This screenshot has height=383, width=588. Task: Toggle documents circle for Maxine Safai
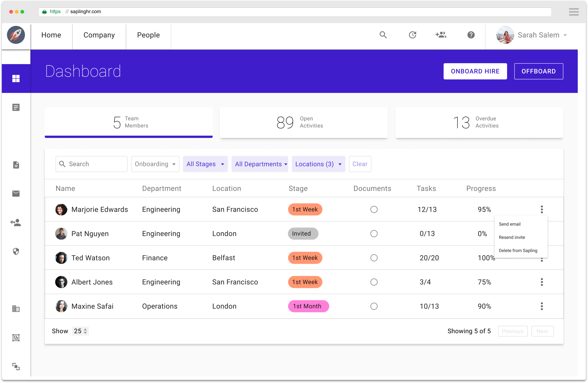coord(374,306)
